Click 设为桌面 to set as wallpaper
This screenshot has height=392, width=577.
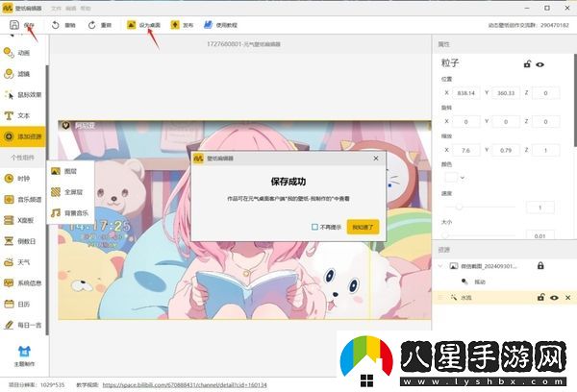click(144, 26)
